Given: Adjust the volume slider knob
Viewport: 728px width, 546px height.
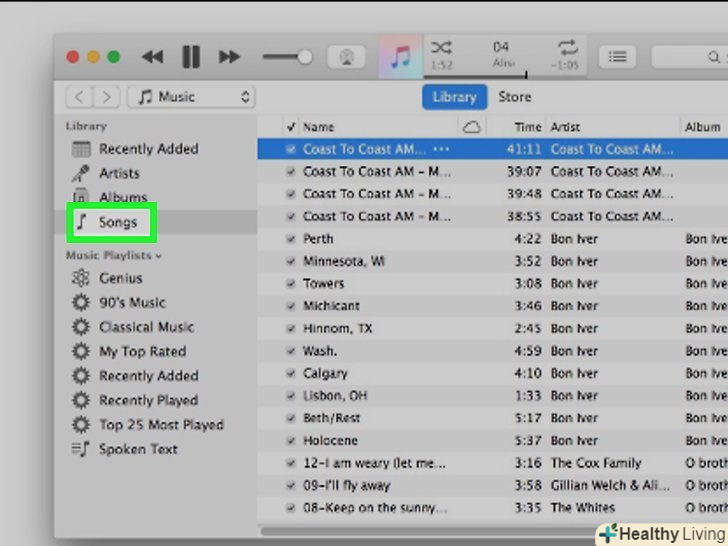Looking at the screenshot, I should click(304, 57).
